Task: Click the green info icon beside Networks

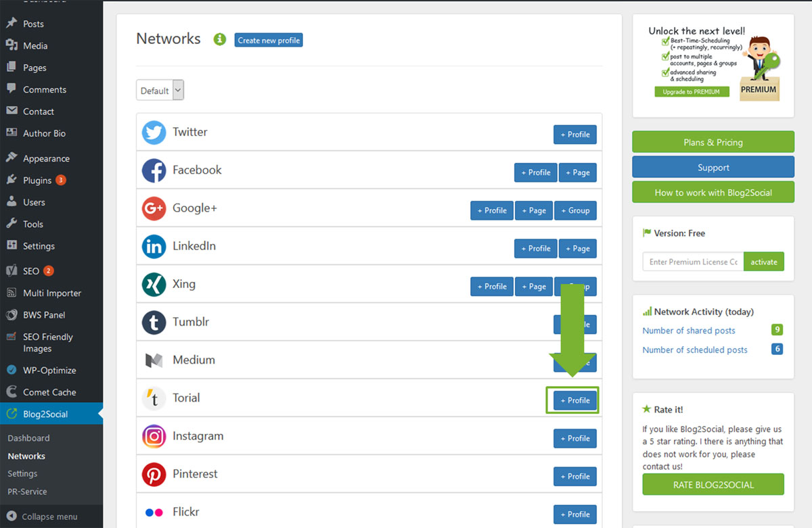Action: coord(219,39)
